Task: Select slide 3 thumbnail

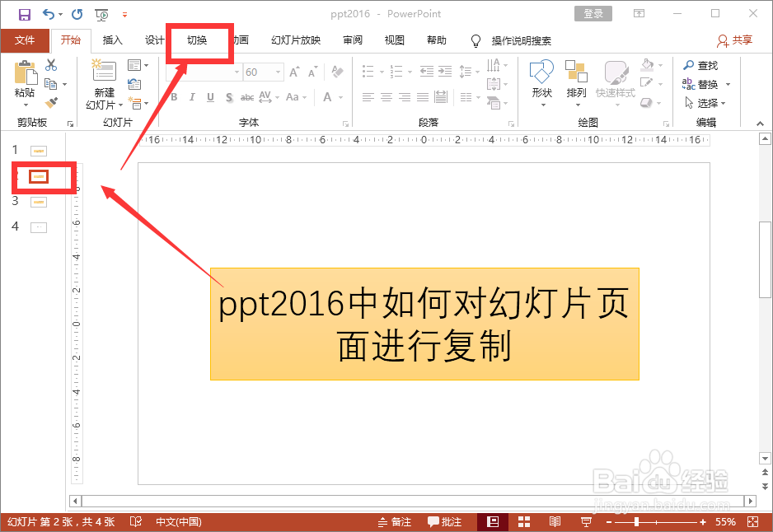Action: pyautogui.click(x=39, y=202)
